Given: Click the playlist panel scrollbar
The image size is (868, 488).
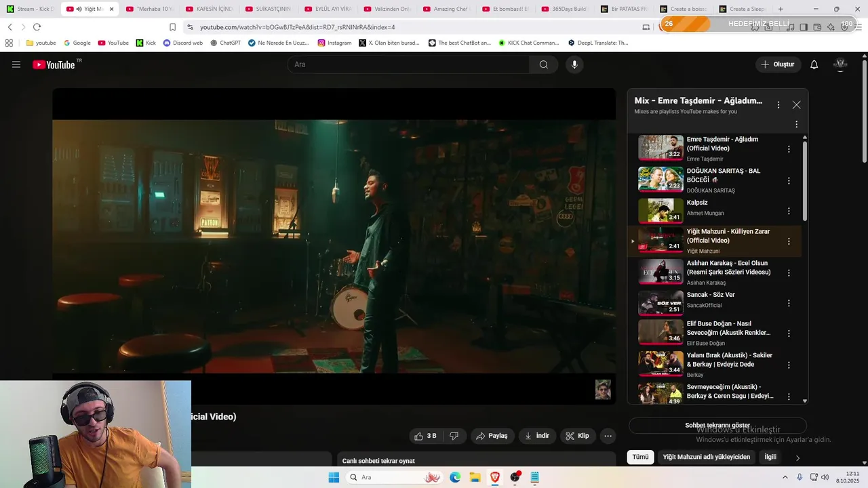Looking at the screenshot, I should click(x=805, y=180).
